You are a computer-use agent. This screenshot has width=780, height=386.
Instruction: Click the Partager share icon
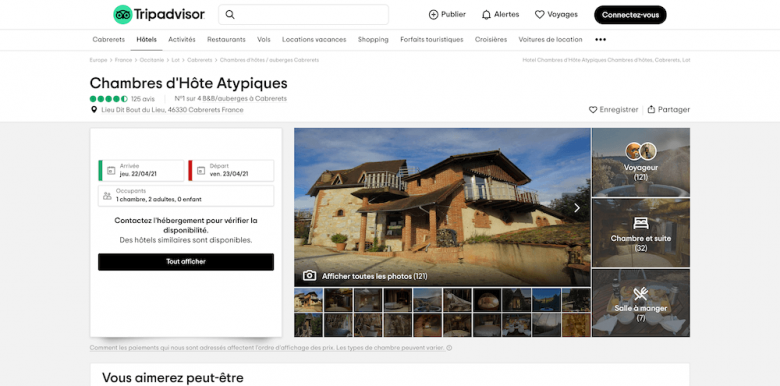[x=651, y=109]
